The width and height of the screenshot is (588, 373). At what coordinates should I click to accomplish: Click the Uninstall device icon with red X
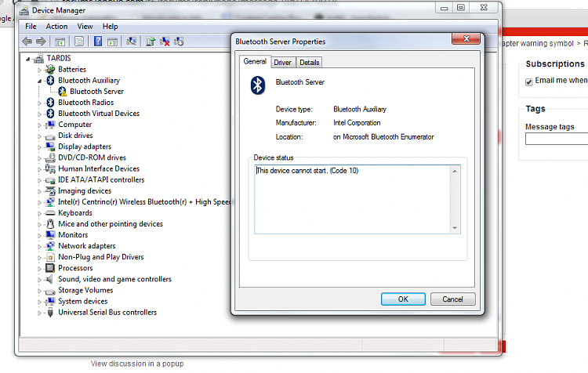(165, 42)
